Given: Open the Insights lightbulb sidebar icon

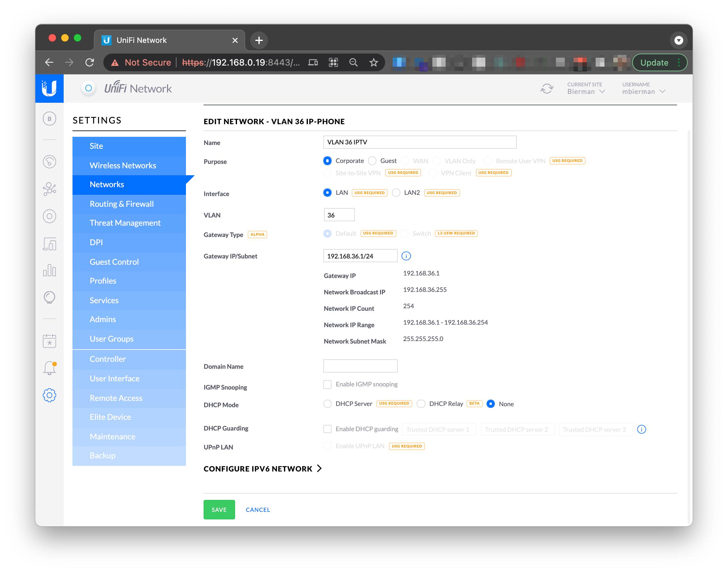Looking at the screenshot, I should point(49,297).
